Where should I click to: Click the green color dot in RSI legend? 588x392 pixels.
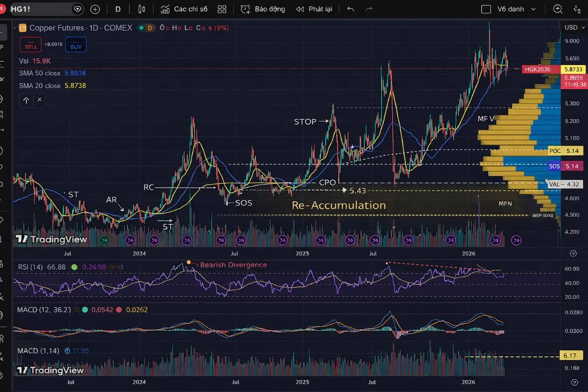[x=74, y=267]
